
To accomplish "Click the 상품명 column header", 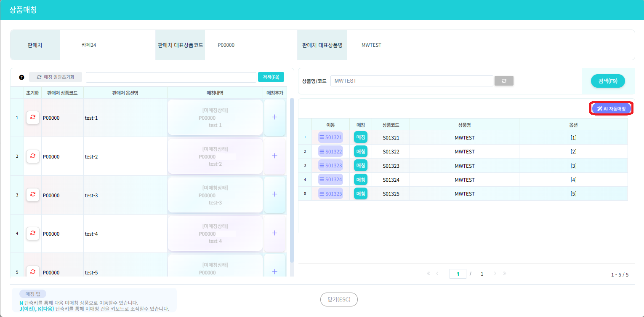I will click(464, 125).
